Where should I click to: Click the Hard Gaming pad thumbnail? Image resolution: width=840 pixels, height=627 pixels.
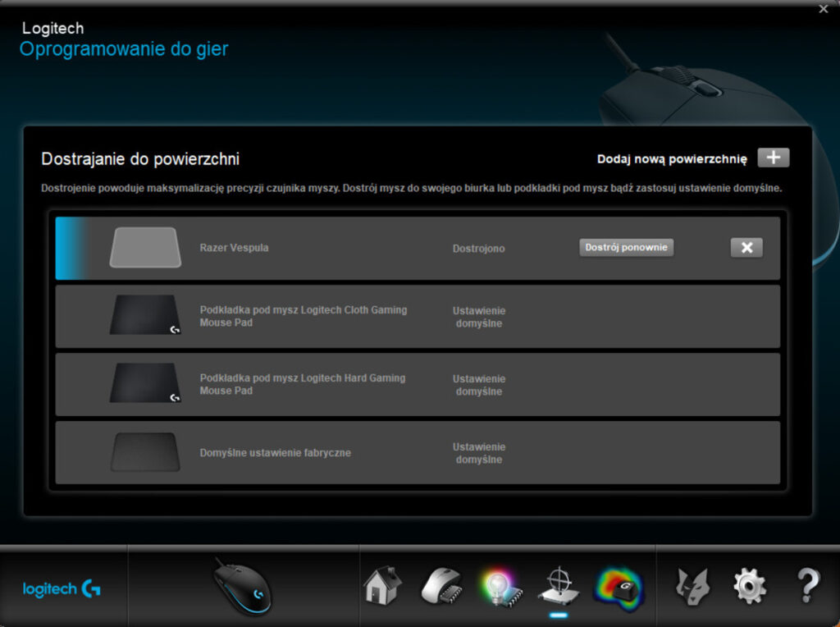point(145,383)
